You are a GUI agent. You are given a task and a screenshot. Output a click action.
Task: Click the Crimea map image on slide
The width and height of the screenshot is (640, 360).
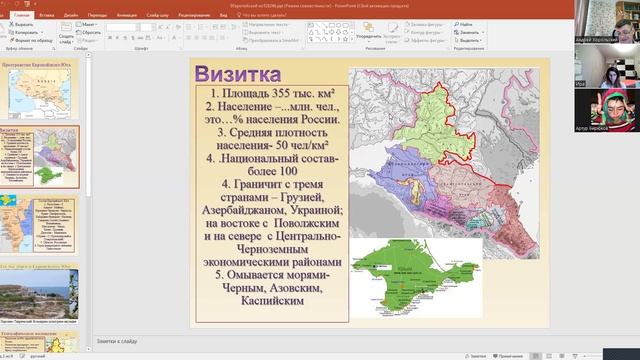click(416, 278)
